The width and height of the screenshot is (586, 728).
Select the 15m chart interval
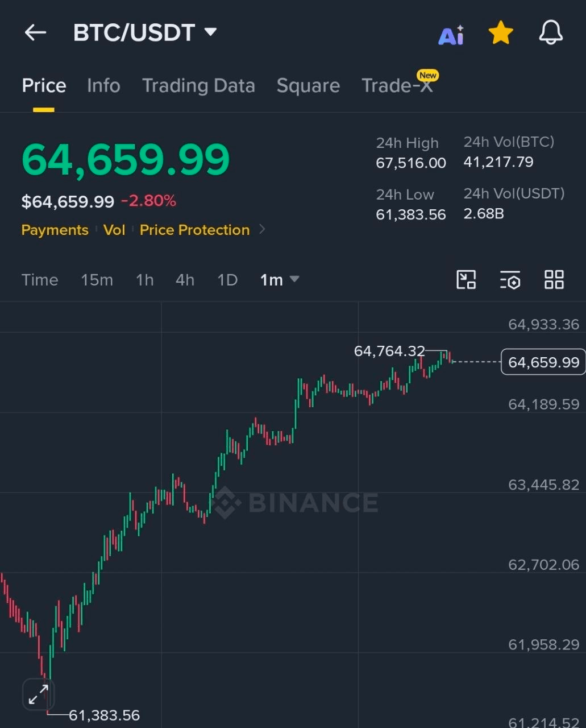click(97, 280)
